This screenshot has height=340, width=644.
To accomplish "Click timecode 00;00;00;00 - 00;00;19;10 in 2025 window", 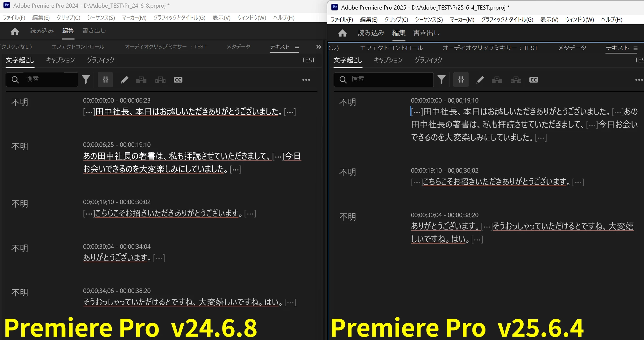I will (x=445, y=101).
